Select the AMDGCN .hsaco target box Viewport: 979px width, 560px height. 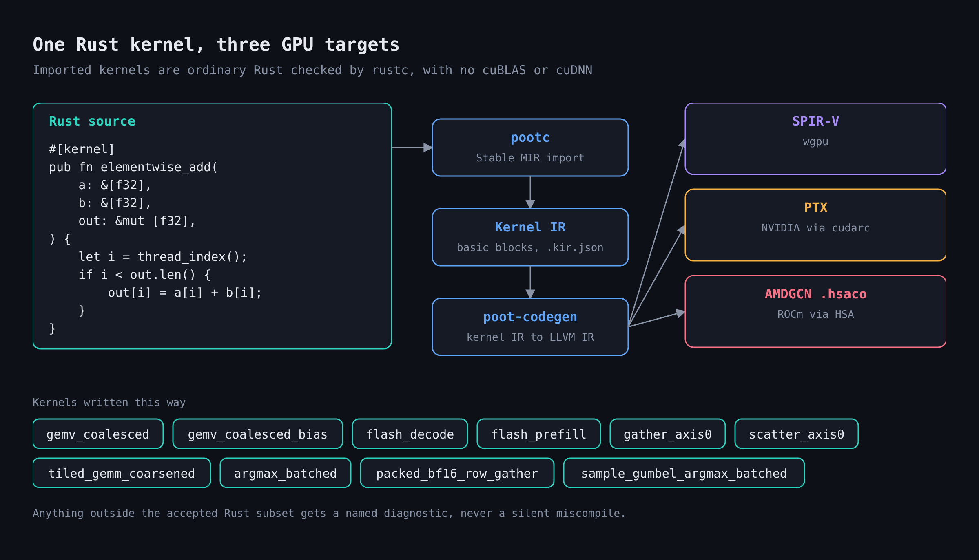815,311
